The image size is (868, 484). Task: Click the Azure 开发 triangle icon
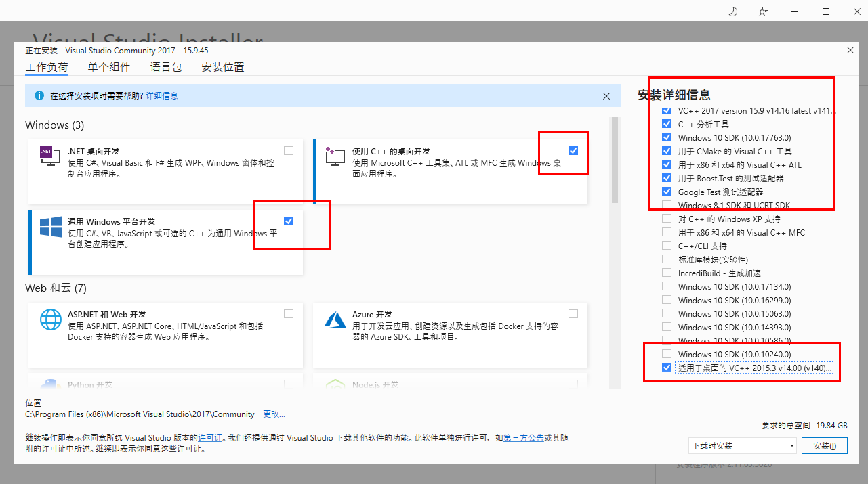click(x=335, y=319)
